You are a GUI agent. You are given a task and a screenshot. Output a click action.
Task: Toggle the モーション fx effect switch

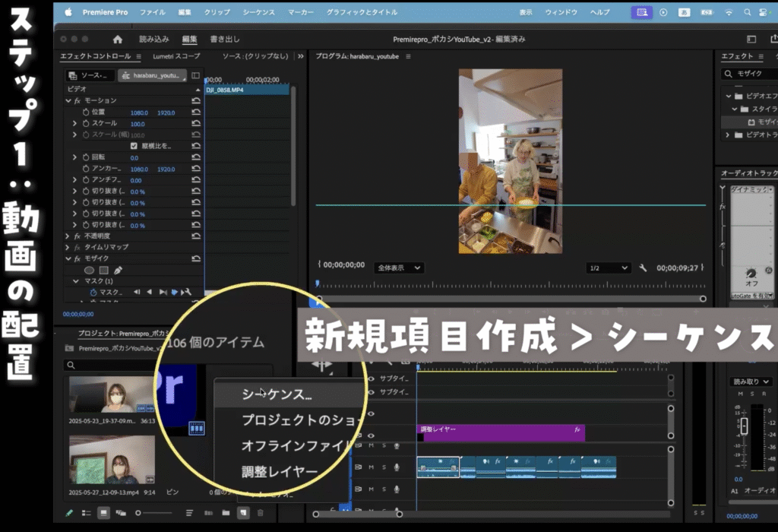(77, 101)
